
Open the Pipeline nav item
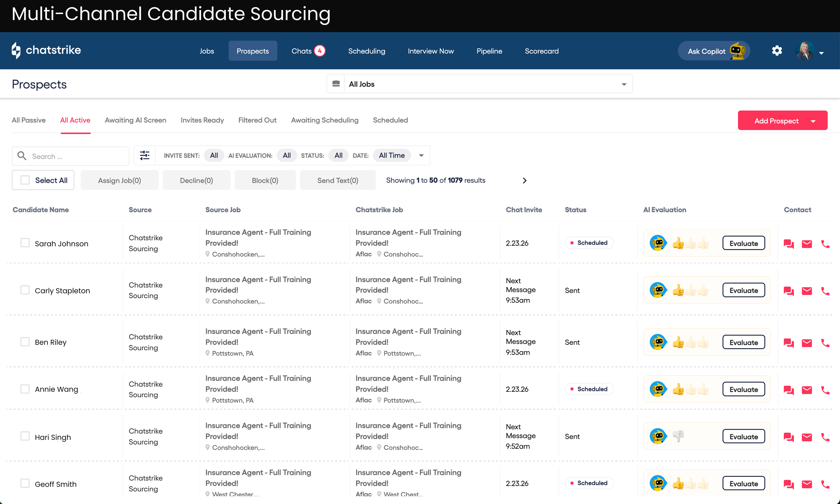489,51
